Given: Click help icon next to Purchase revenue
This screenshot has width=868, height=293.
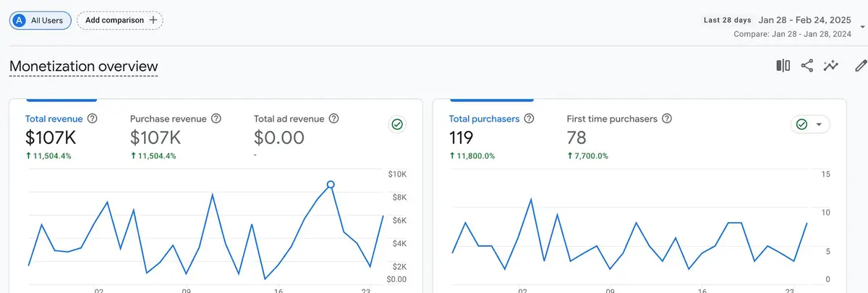Looking at the screenshot, I should [216, 119].
